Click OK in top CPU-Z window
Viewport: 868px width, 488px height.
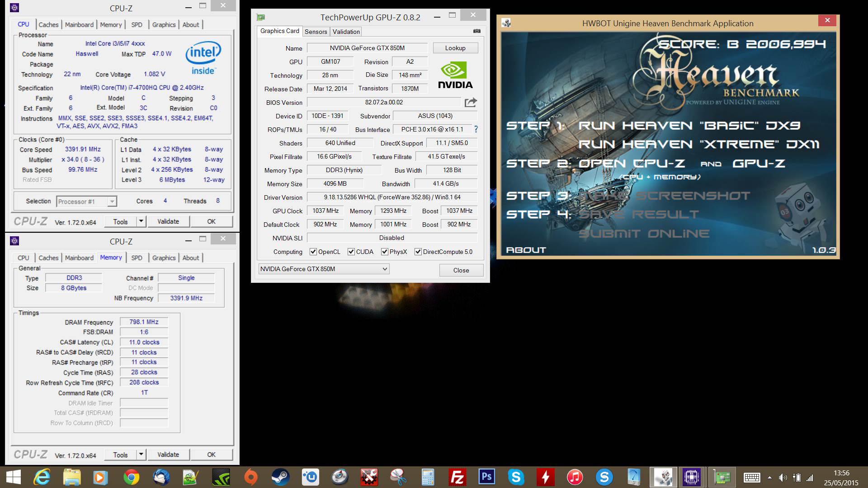[x=211, y=221]
